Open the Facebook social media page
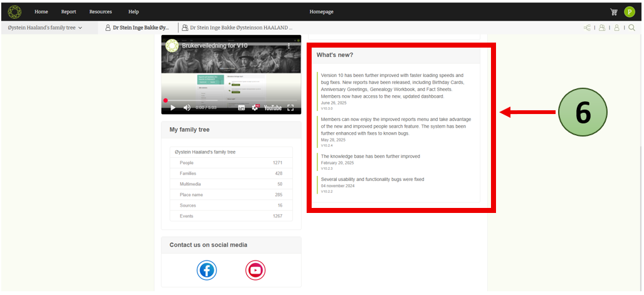The image size is (644, 295). pos(206,270)
